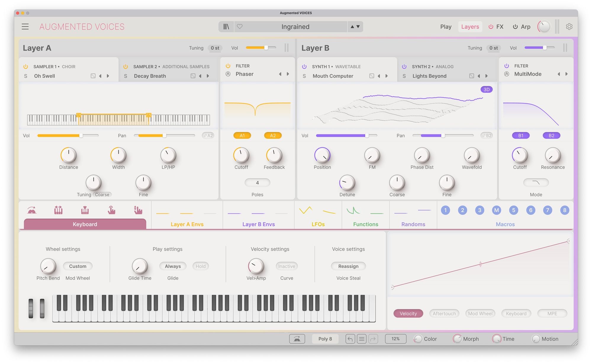Toggle the 3D wavetable view button
This screenshot has width=592, height=364.
click(x=486, y=89)
